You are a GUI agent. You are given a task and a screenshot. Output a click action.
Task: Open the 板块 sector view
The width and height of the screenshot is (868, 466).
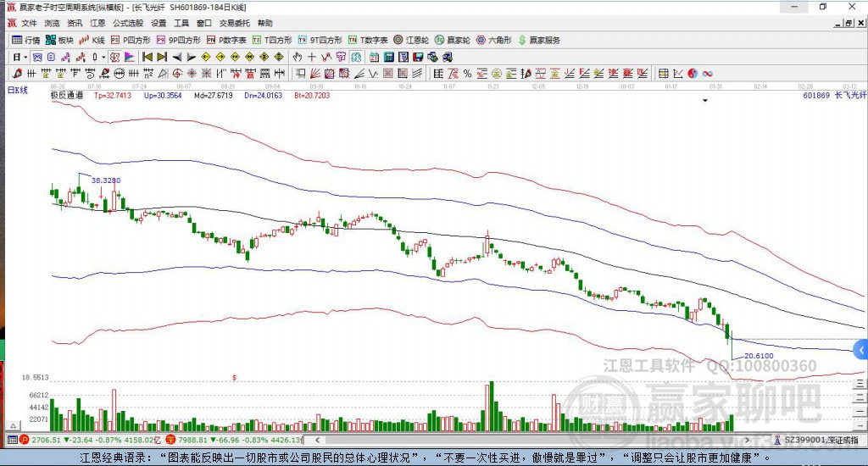point(59,40)
